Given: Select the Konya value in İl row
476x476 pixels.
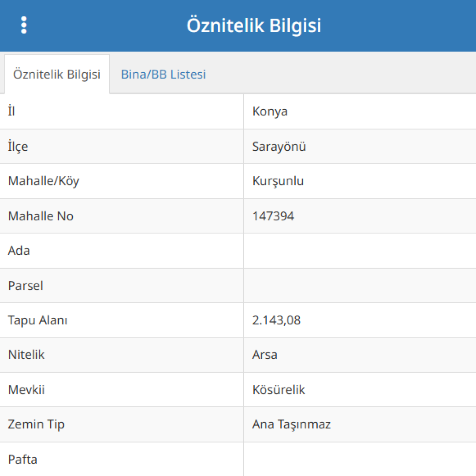Looking at the screenshot, I should (x=270, y=112).
